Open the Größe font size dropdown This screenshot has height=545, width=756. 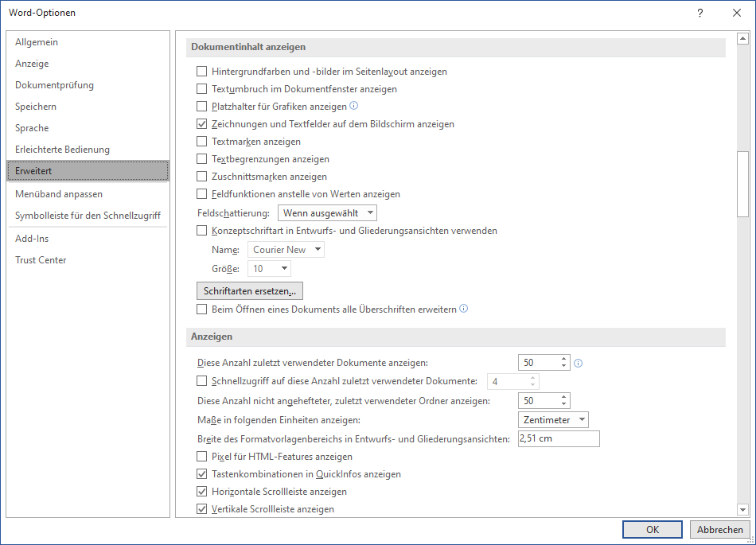coord(269,268)
